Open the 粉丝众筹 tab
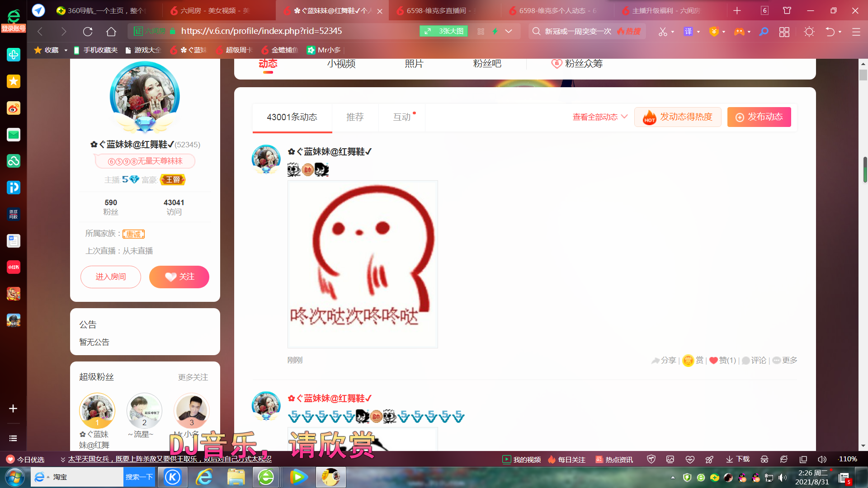 pyautogui.click(x=577, y=64)
